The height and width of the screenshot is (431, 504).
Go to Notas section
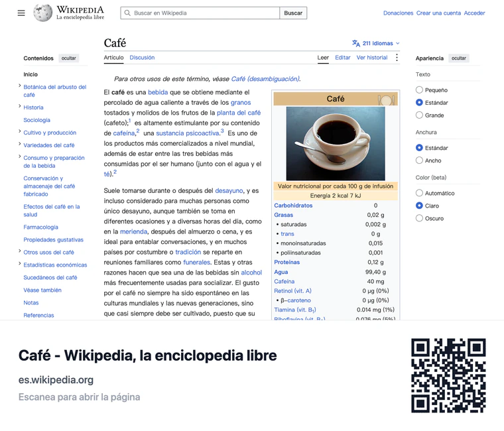(31, 302)
